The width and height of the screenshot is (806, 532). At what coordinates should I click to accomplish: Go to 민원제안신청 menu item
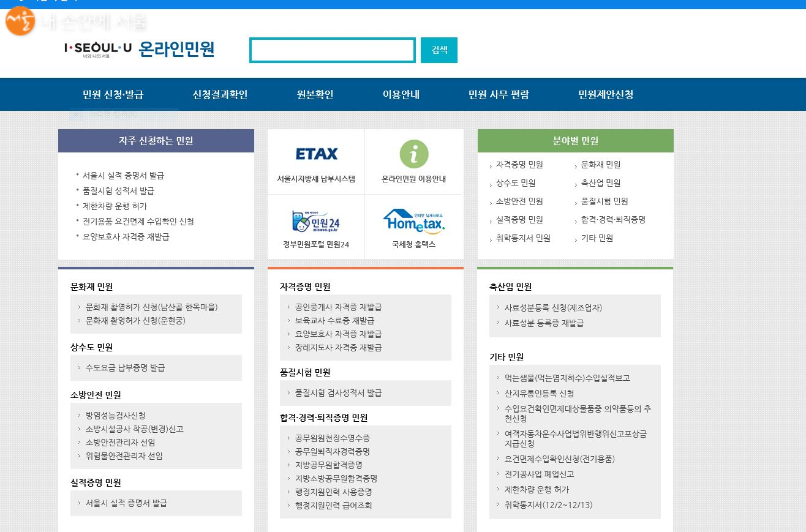tap(606, 94)
